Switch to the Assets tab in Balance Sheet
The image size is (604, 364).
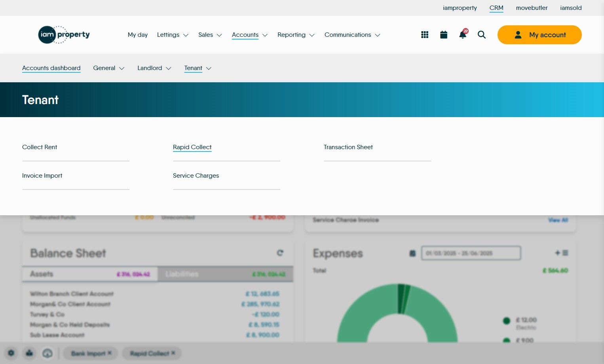point(90,274)
